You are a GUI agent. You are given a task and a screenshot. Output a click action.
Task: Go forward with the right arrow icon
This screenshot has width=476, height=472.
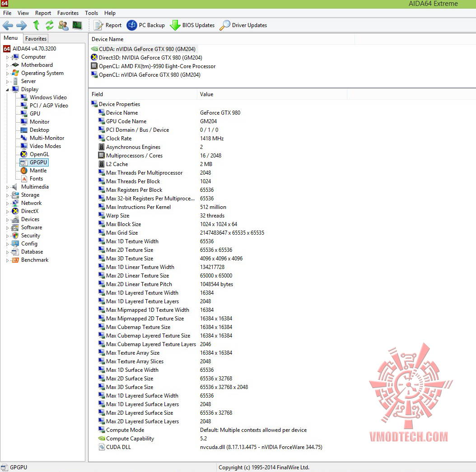[22, 25]
